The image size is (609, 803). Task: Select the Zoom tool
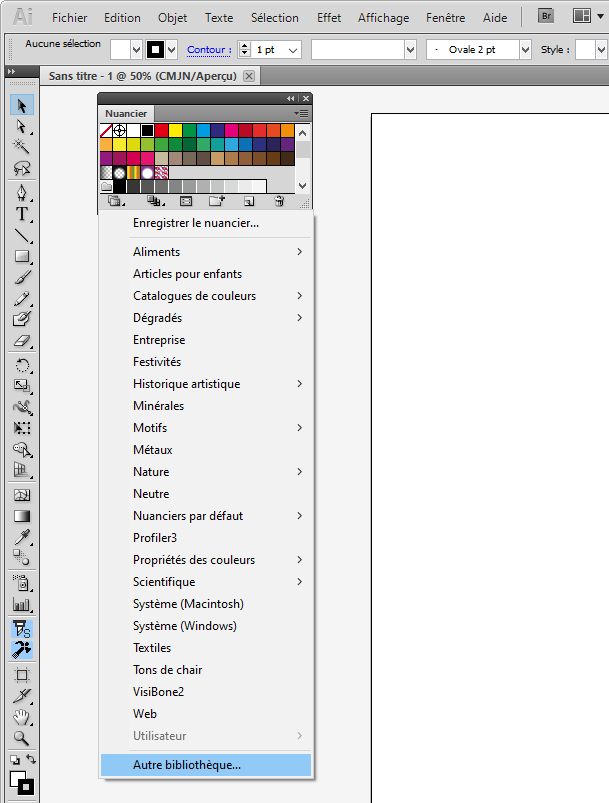pyautogui.click(x=22, y=737)
